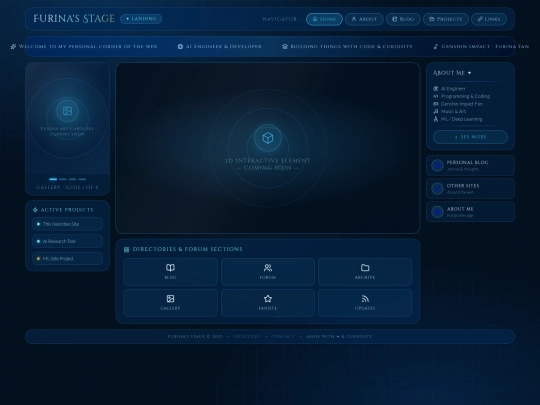
Task: Select the first gallery slide indicator
Action: pyautogui.click(x=53, y=179)
